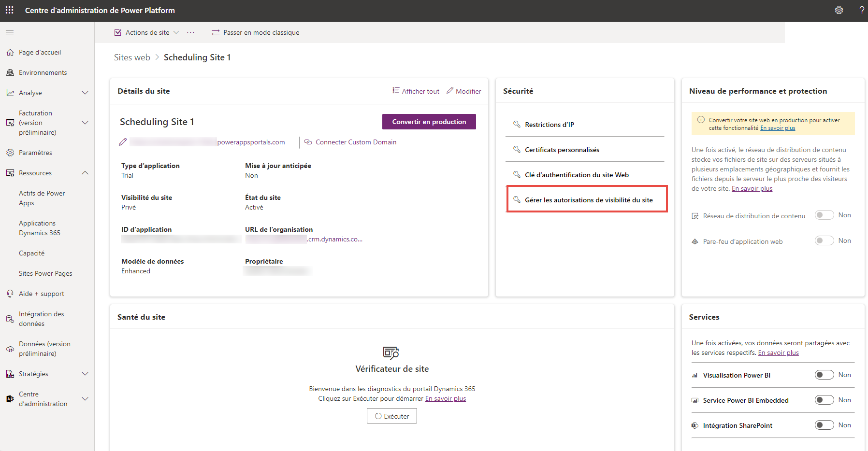This screenshot has height=451, width=868.
Task: Collapse the navigation hamburger menu
Action: 10,32
